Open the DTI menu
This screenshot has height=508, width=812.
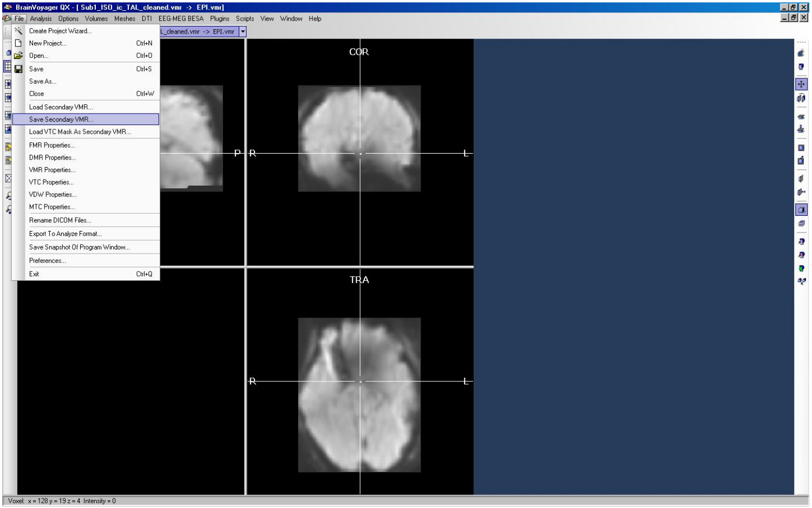pos(147,18)
